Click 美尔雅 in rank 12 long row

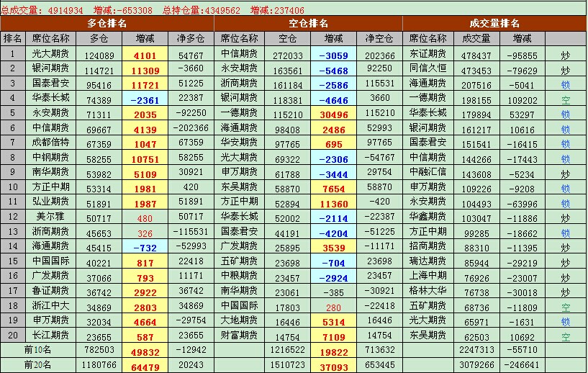point(50,217)
